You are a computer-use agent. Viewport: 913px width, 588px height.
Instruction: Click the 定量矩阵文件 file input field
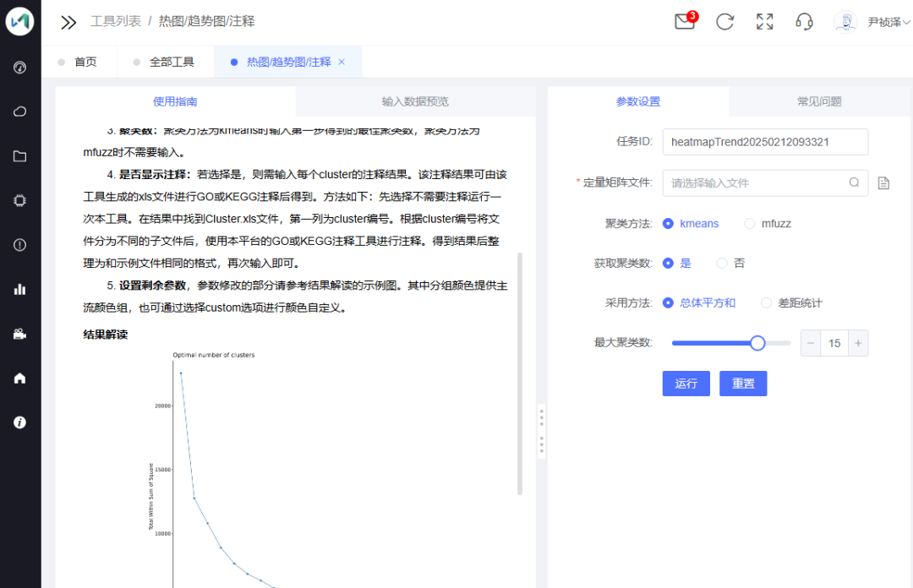[765, 182]
